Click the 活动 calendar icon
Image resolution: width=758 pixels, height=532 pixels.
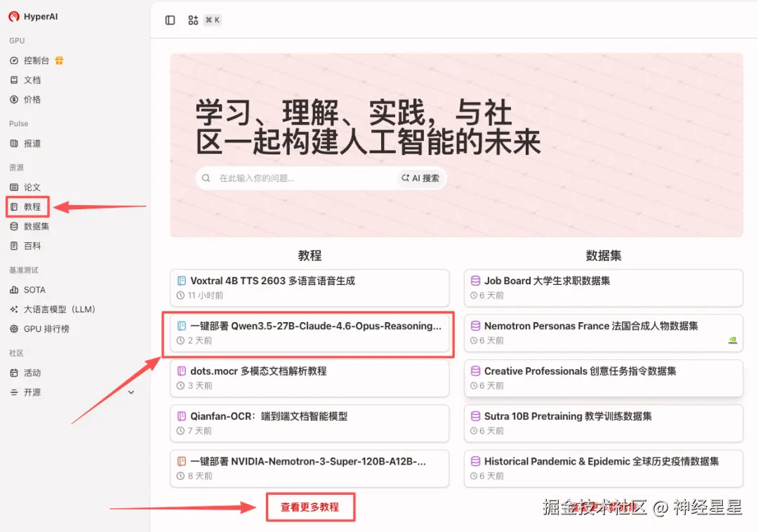(x=14, y=373)
